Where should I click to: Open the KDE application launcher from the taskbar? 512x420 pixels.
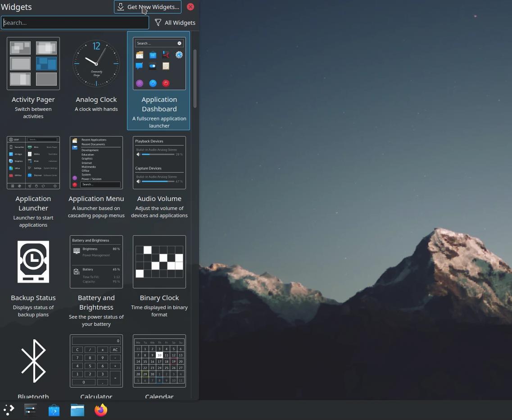8,409
